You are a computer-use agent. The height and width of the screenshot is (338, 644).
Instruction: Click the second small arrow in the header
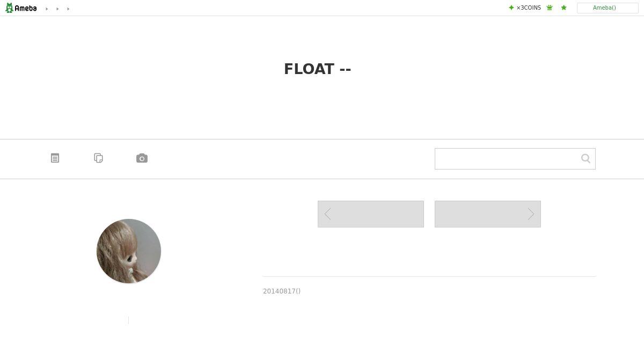coord(57,9)
